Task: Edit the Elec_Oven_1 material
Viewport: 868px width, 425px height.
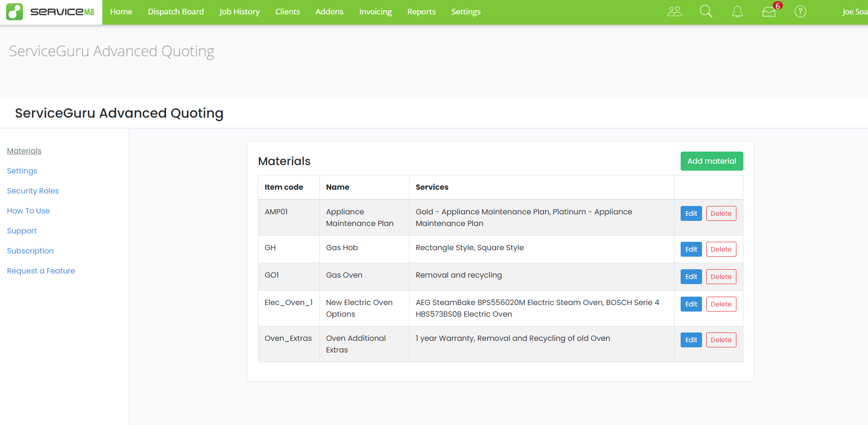Action: pyautogui.click(x=691, y=304)
